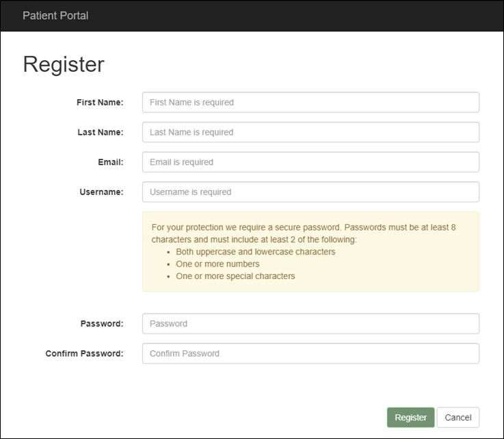504x439 pixels.
Task: Click the Patient Portal brand link
Action: tap(55, 15)
